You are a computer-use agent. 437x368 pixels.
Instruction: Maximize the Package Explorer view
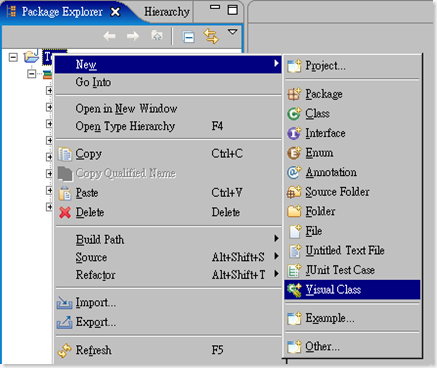(x=232, y=10)
